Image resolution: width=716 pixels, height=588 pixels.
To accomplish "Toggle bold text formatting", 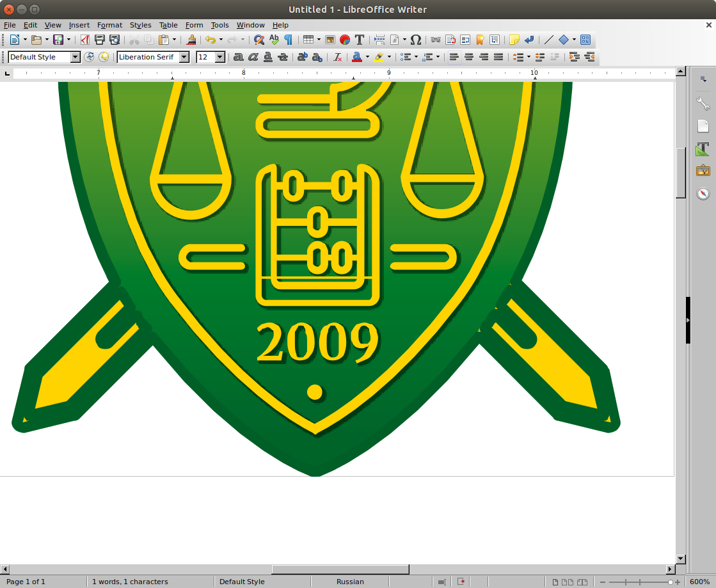I will (x=239, y=57).
